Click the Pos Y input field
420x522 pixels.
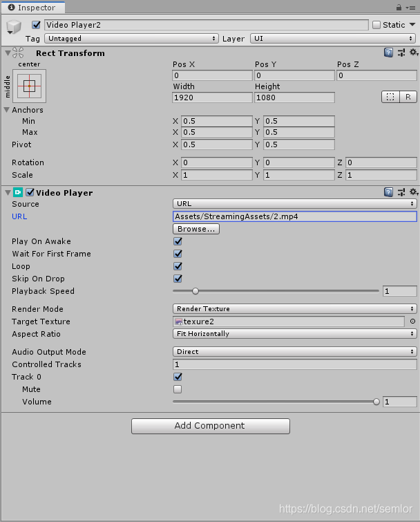tap(294, 75)
